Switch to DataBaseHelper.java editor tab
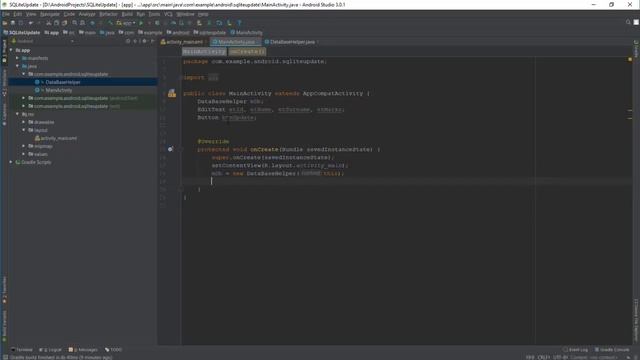Screen dimensions: 640x360 click(292, 42)
